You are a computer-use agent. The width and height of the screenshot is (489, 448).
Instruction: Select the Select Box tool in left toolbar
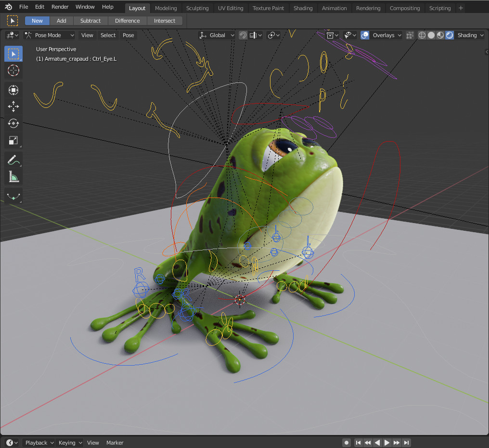[x=13, y=53]
